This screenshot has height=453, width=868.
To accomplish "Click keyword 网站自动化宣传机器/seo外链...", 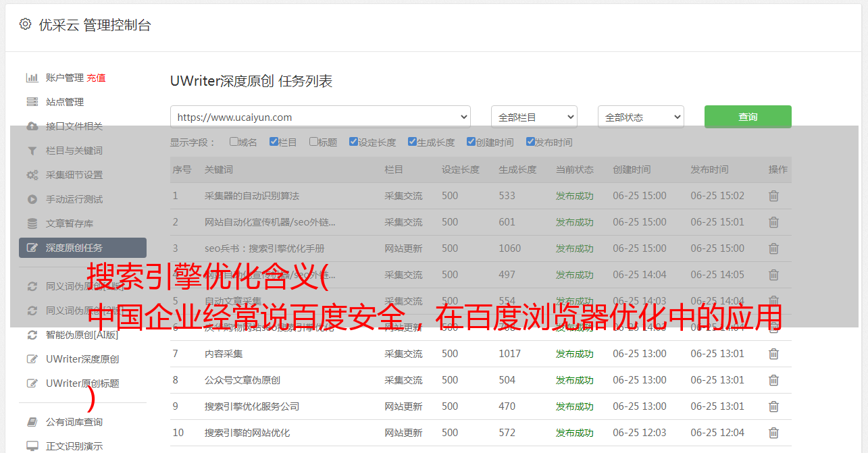I will pyautogui.click(x=270, y=222).
